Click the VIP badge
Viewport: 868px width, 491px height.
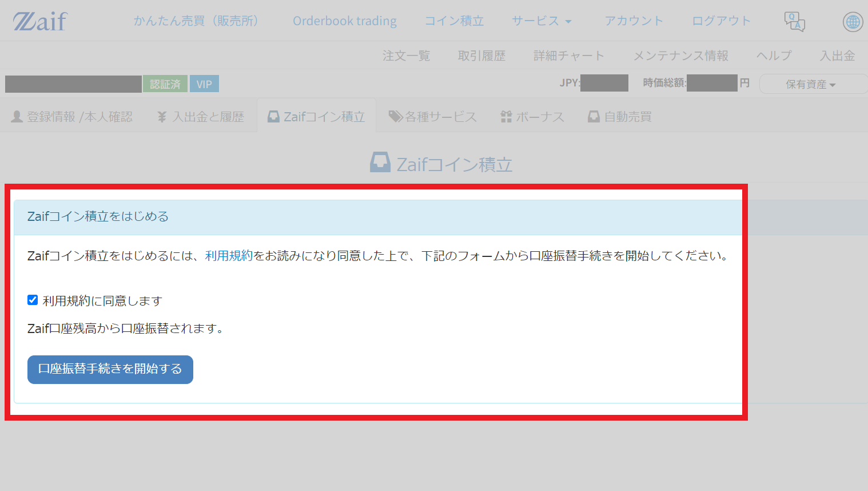pyautogui.click(x=204, y=84)
